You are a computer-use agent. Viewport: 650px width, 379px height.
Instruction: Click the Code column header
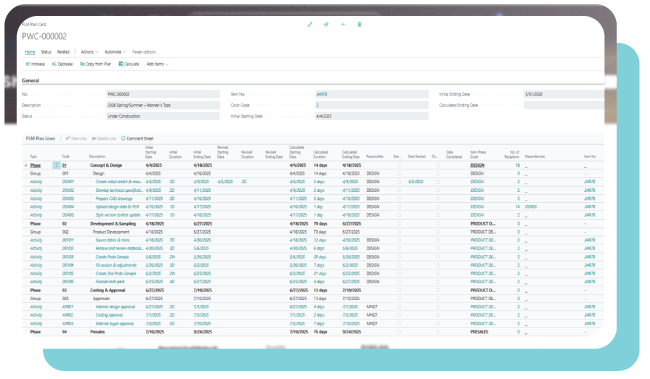(65, 157)
